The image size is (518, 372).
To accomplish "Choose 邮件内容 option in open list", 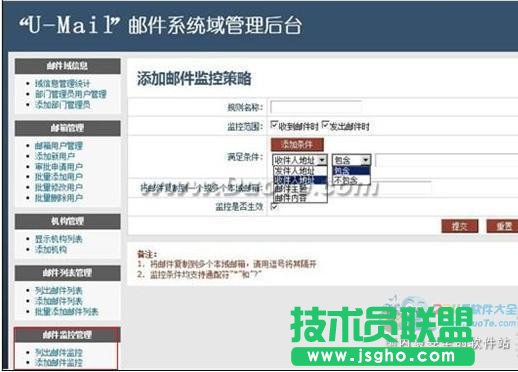I will coord(300,198).
